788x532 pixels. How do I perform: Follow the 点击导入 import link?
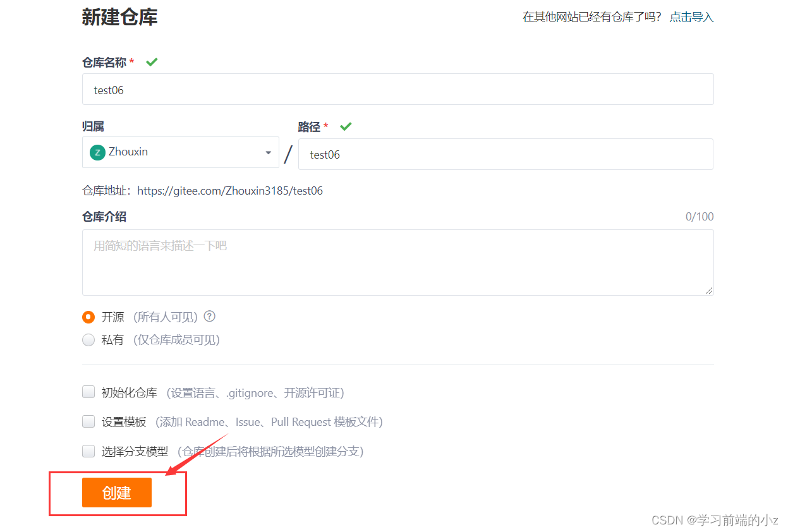click(691, 17)
